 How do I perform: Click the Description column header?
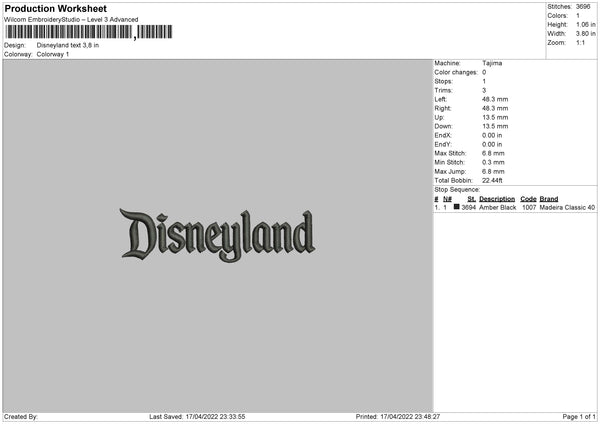click(x=497, y=199)
